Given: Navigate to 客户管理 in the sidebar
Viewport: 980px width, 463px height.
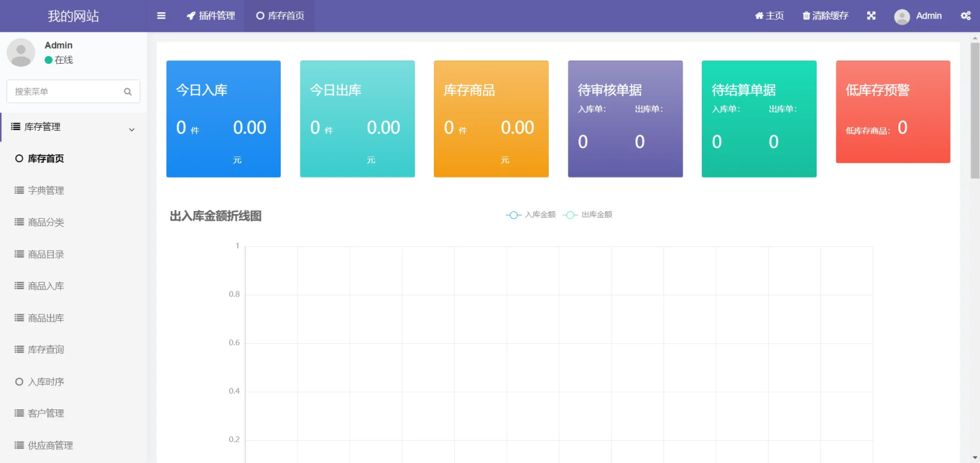Looking at the screenshot, I should pyautogui.click(x=47, y=413).
